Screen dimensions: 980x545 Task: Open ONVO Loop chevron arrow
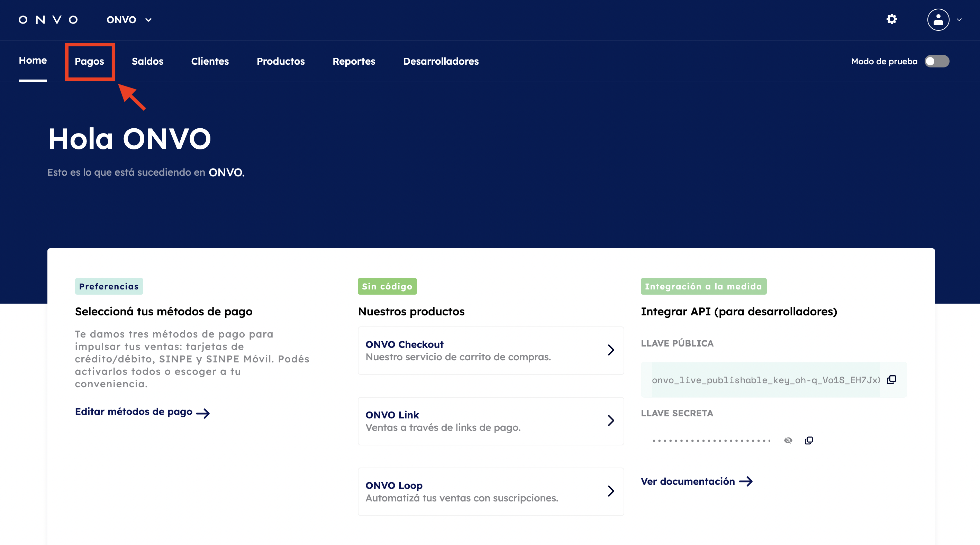pyautogui.click(x=611, y=491)
